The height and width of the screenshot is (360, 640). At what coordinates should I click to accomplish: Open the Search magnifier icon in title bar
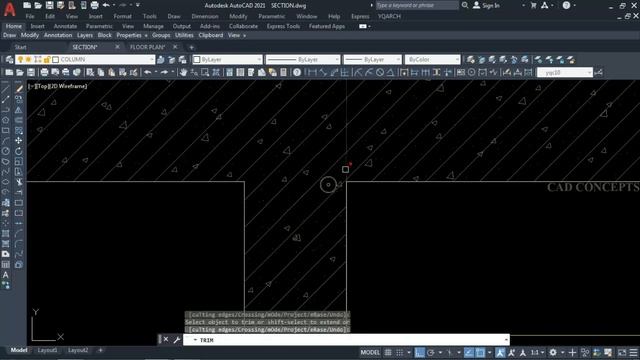click(465, 5)
